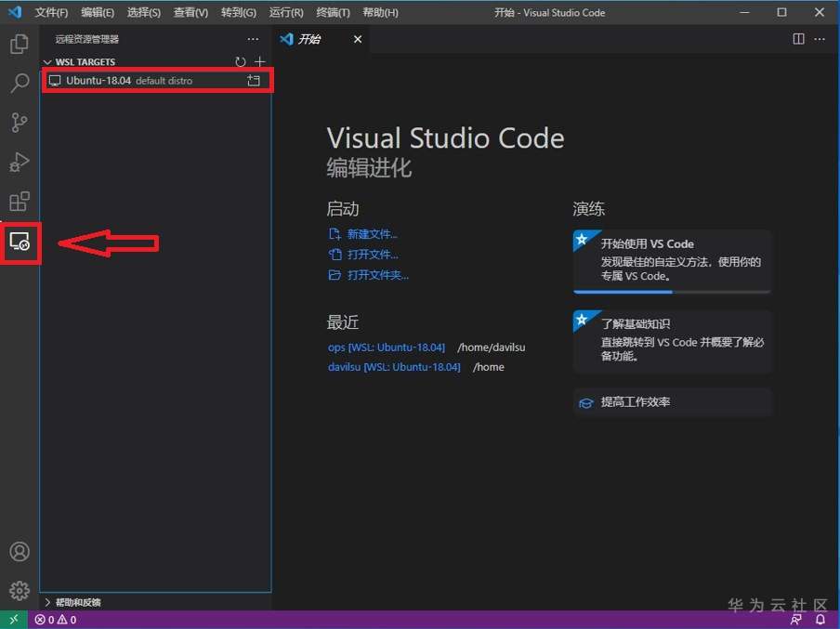The image size is (840, 629).
Task: Open the Explorer view in activity bar
Action: [x=20, y=44]
